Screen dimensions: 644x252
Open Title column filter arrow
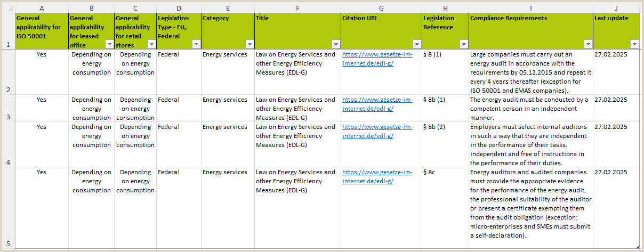[x=336, y=44]
